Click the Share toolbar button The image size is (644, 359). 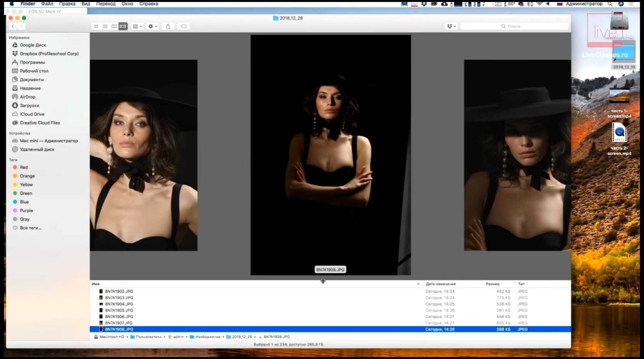click(168, 26)
